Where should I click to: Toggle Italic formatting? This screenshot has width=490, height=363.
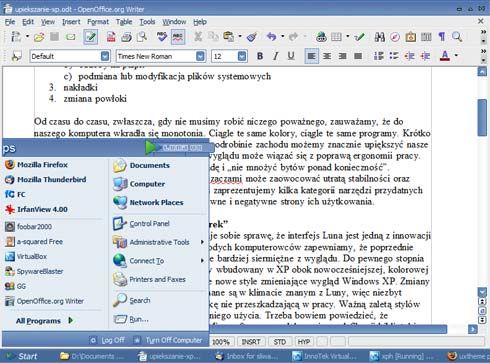275,56
